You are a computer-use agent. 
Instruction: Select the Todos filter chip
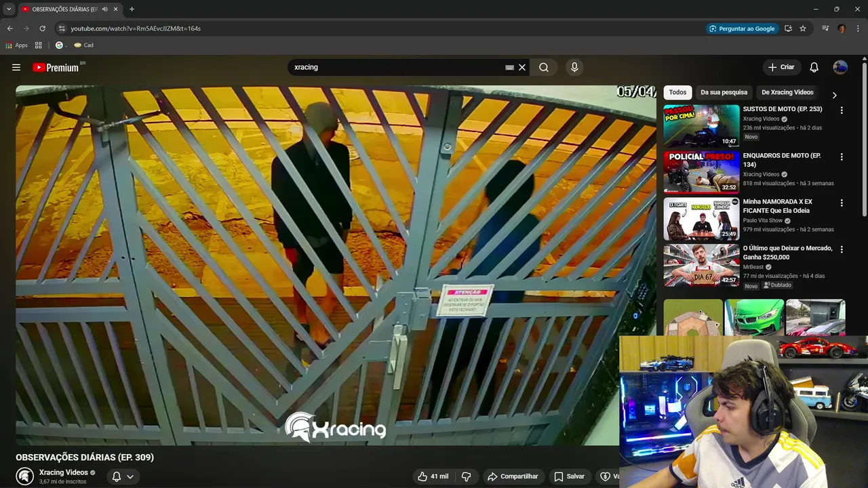(x=677, y=92)
